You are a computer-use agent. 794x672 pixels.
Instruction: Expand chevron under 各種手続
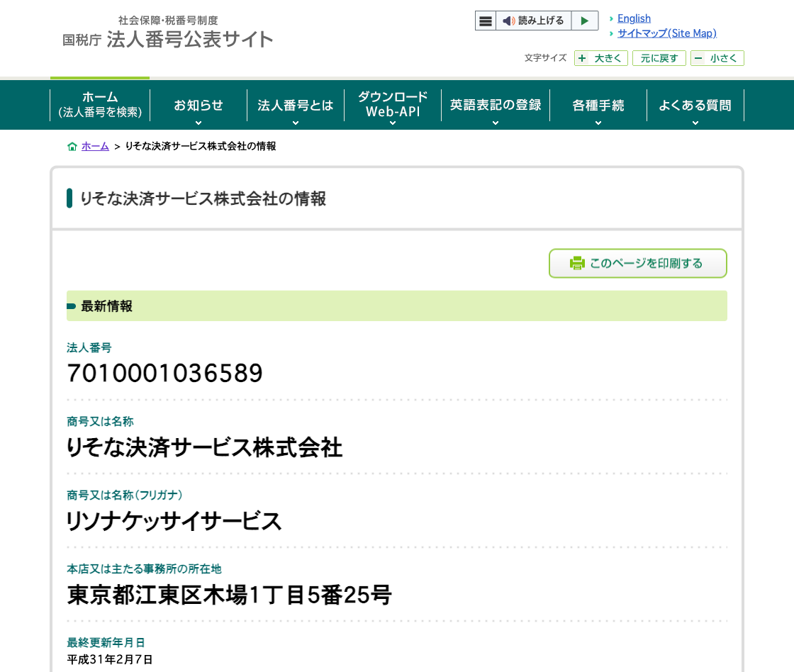[598, 123]
